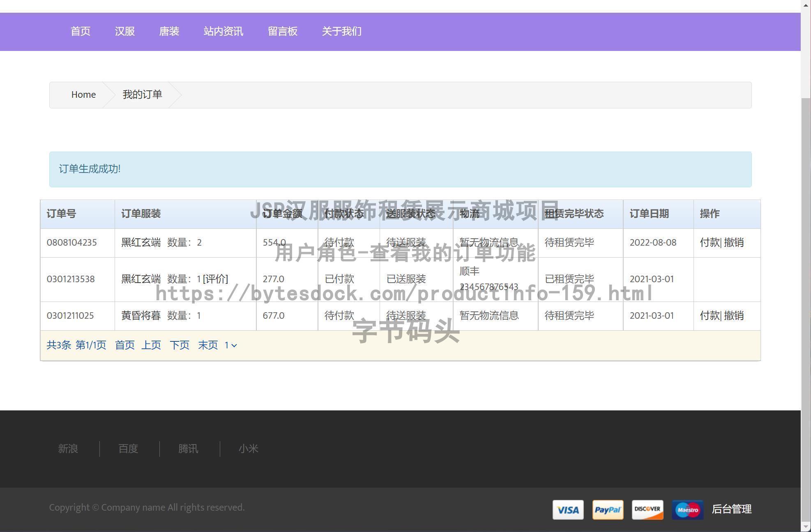Click the VISA payment icon
The image size is (811, 532).
point(568,510)
